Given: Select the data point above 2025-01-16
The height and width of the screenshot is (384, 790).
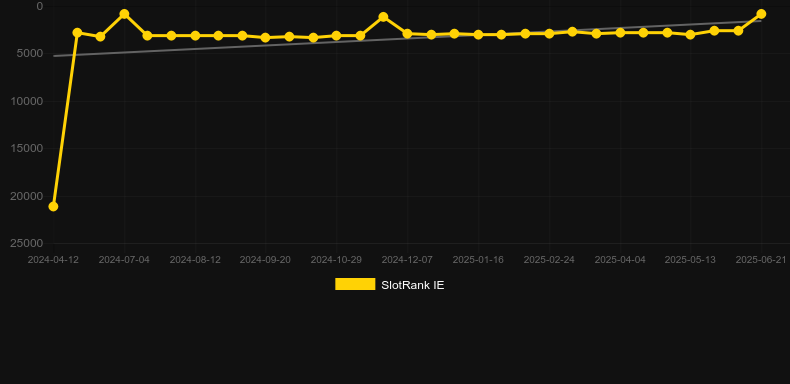Looking at the screenshot, I should tap(478, 35).
